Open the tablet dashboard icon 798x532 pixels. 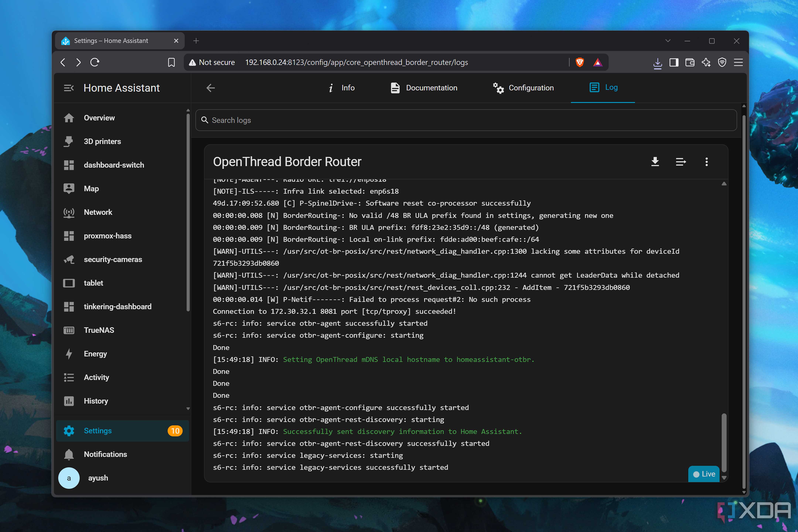69,283
